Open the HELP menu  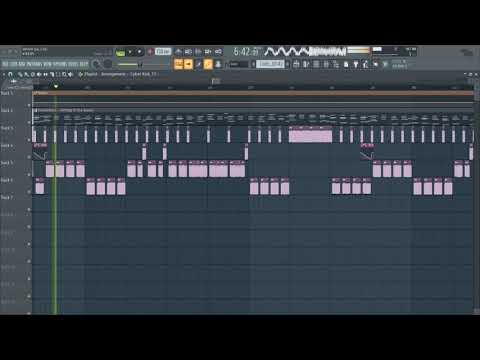coord(83,64)
